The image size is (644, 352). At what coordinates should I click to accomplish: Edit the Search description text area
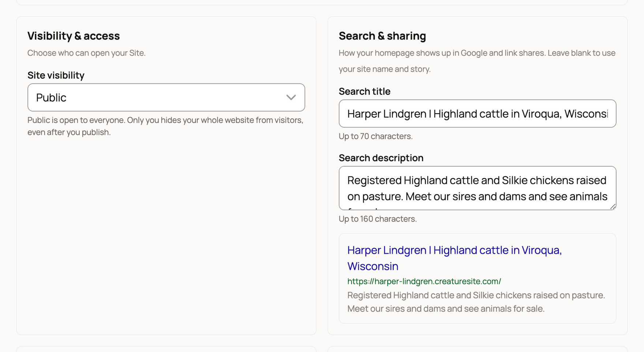[477, 188]
